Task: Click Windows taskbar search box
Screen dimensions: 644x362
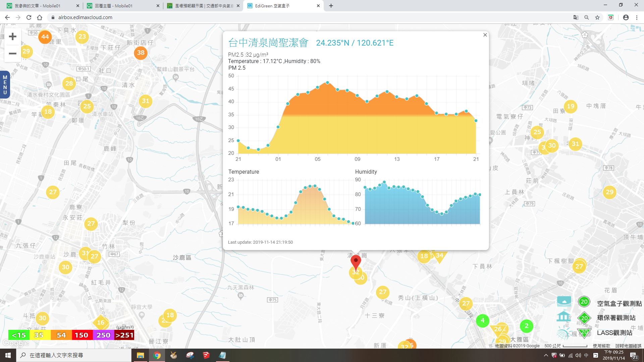Action: [74, 355]
